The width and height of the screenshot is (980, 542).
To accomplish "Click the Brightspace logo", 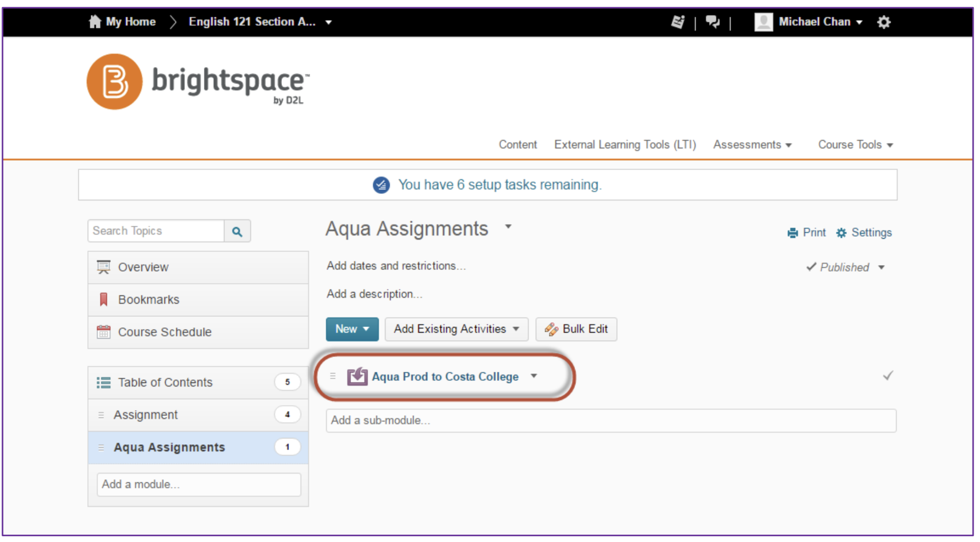I will pyautogui.click(x=198, y=81).
